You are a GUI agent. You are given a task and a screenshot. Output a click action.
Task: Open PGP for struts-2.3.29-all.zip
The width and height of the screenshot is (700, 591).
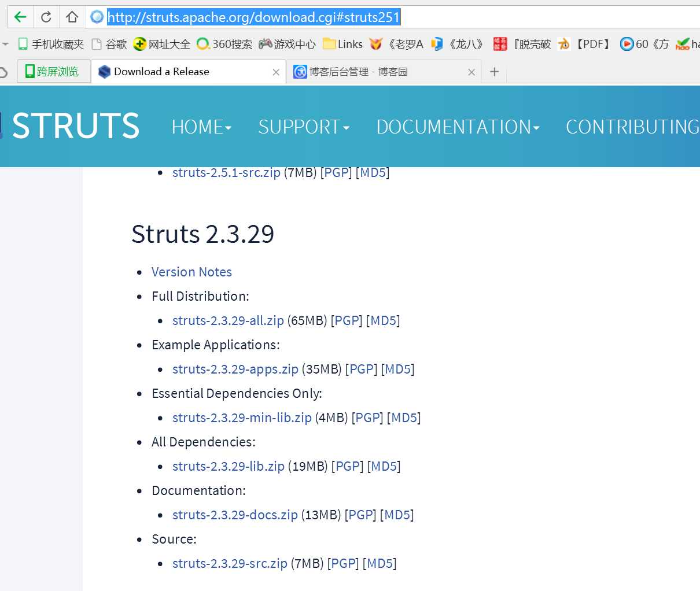coord(347,320)
